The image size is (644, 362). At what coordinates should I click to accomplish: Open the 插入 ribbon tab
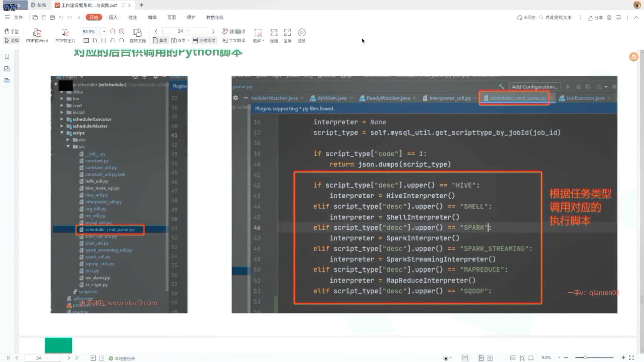113,17
